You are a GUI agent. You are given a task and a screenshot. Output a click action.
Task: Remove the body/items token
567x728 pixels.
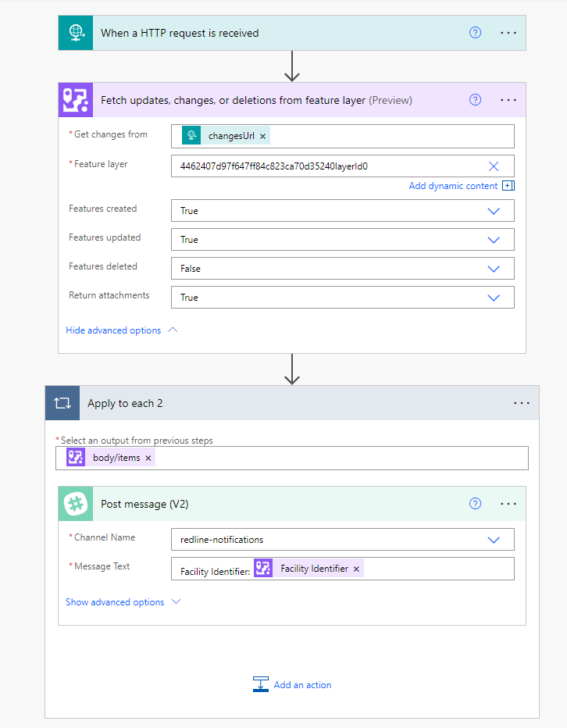coord(148,458)
